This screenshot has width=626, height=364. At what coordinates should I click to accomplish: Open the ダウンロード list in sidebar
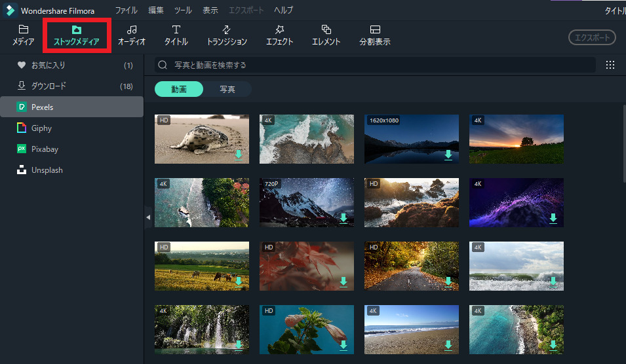click(71, 86)
